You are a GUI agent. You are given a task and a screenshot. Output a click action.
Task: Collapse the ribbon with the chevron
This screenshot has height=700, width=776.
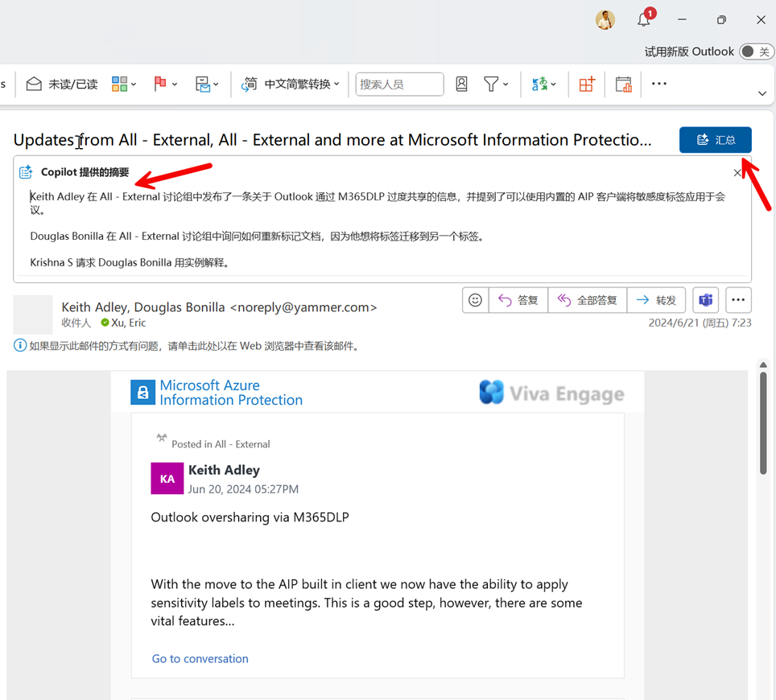click(x=762, y=93)
